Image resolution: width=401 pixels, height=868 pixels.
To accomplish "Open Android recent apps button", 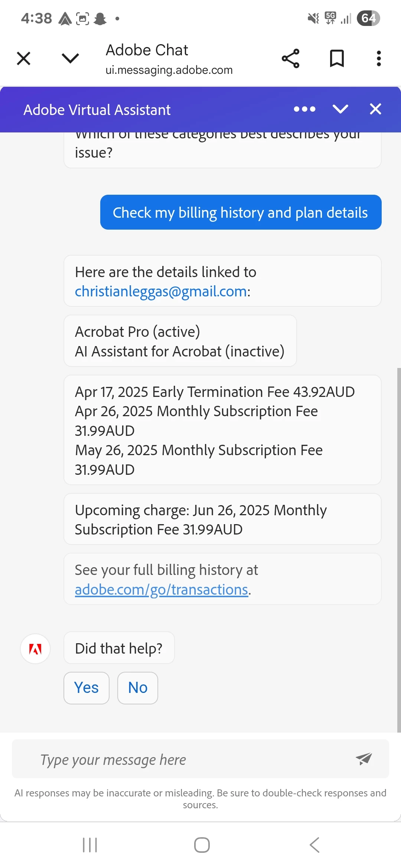I will [90, 845].
